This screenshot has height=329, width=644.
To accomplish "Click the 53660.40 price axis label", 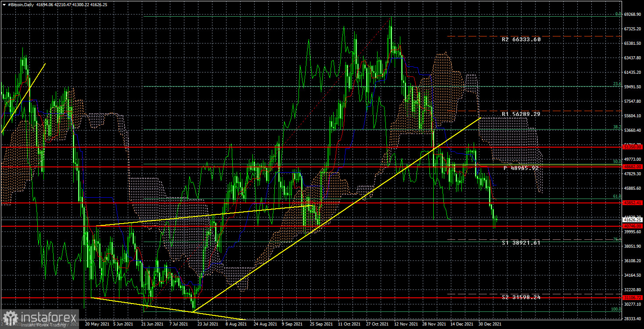I will click(x=633, y=130).
